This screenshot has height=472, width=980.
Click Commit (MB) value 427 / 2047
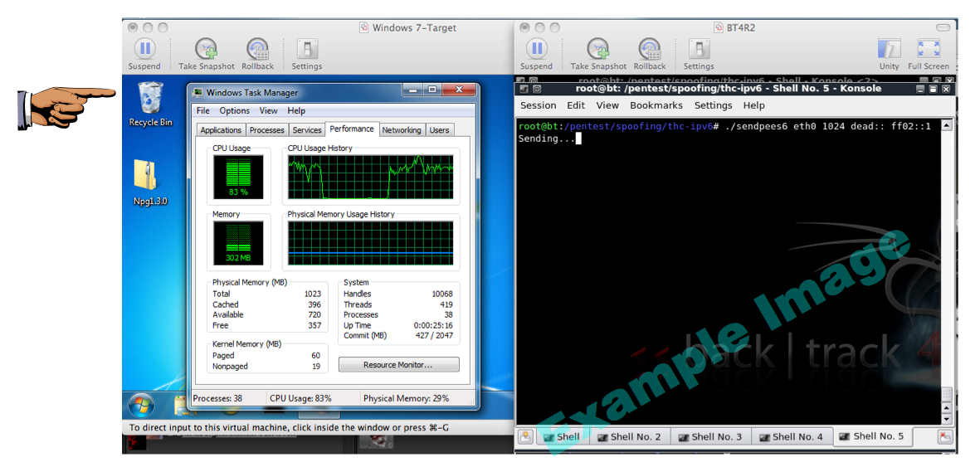coord(434,336)
